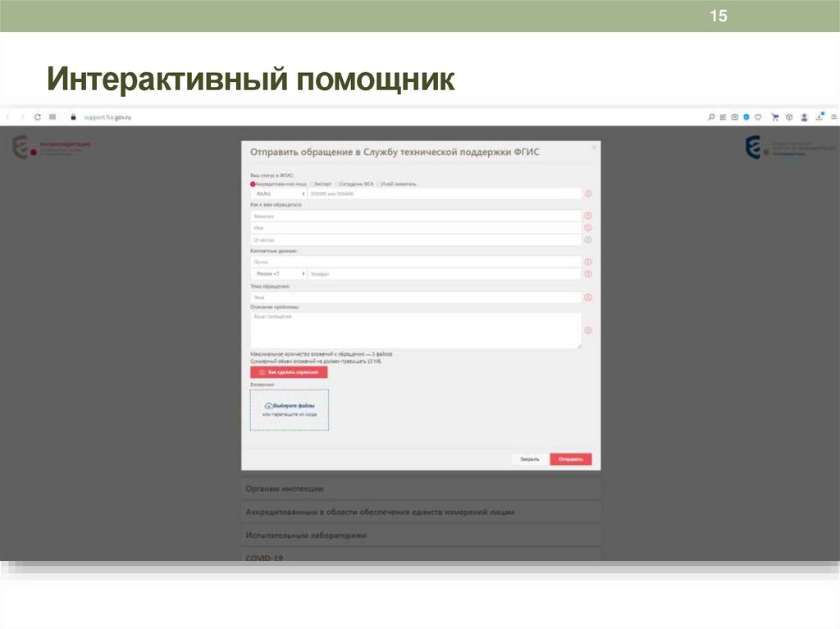This screenshot has width=840, height=629.
Task: Open downloads via the arrow icon with notification dot
Action: pos(819,116)
